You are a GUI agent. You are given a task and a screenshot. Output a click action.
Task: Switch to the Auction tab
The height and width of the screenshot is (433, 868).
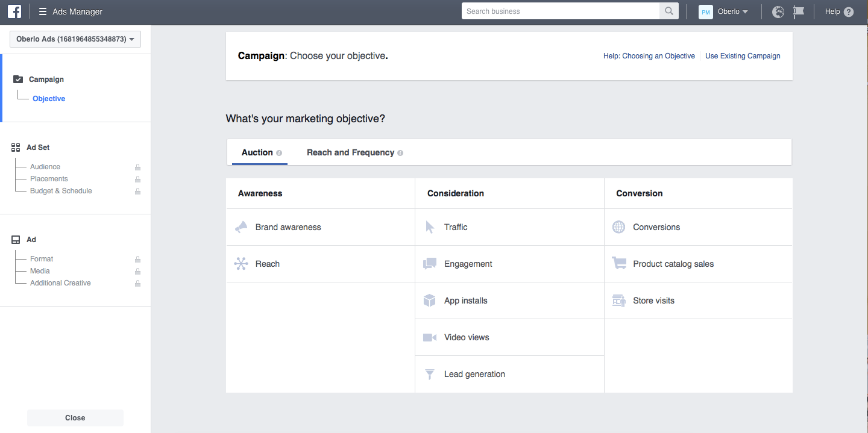coord(260,152)
